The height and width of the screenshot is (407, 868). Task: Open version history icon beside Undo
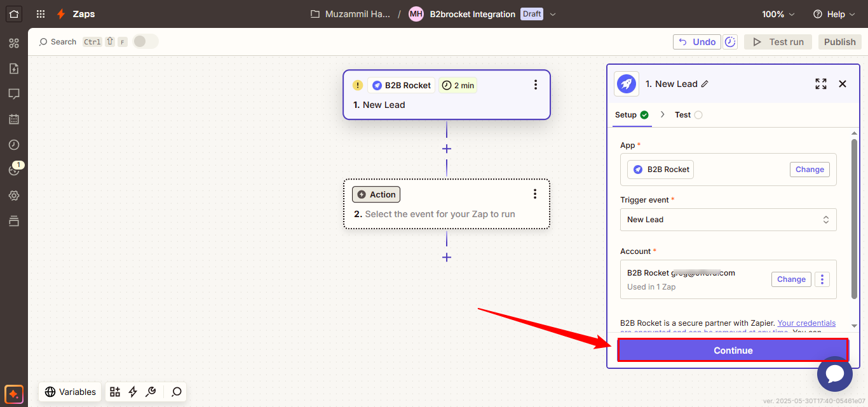[731, 42]
